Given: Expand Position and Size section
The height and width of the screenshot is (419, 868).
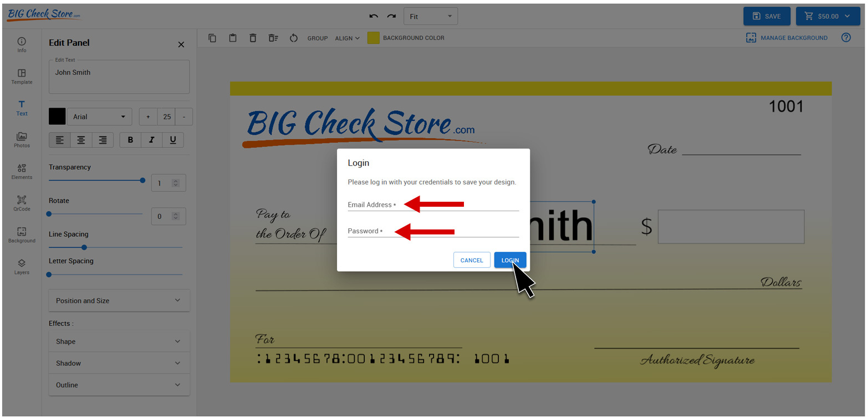Looking at the screenshot, I should (x=119, y=300).
